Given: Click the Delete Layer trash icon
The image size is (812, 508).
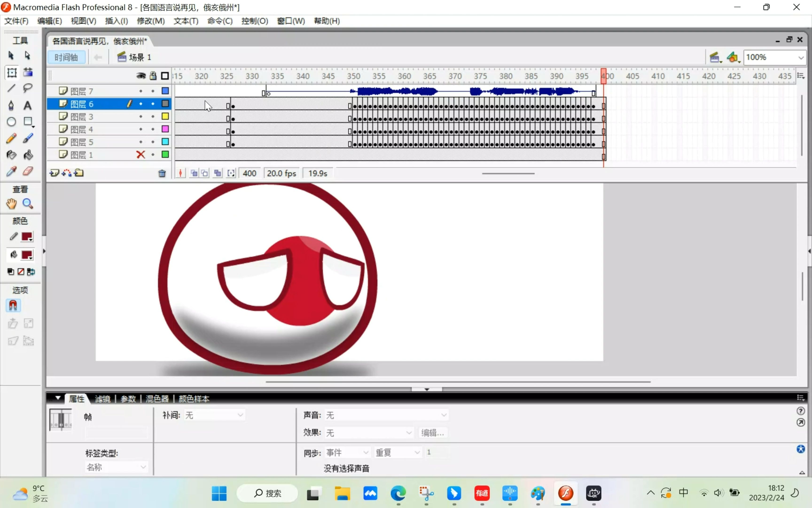Looking at the screenshot, I should [x=162, y=173].
